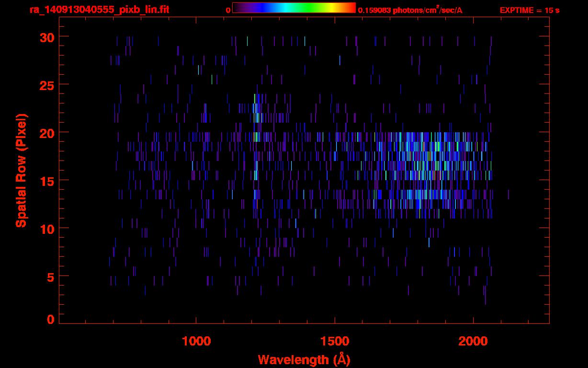588x368 pixels.
Task: Click the Spatial Row (Pixel) axis title
Action: click(x=21, y=170)
